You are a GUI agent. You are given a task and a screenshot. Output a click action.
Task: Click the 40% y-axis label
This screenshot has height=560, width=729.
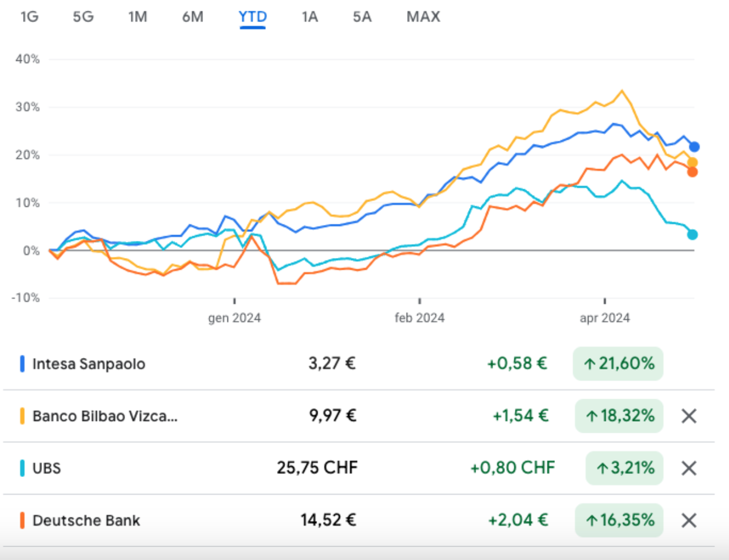tap(28, 59)
